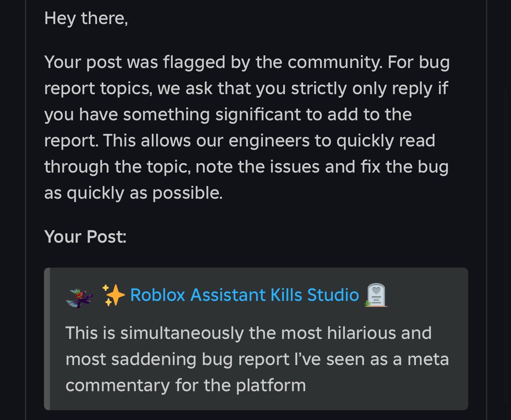Click the line 'you have something significant to add'

pyautogui.click(x=228, y=114)
